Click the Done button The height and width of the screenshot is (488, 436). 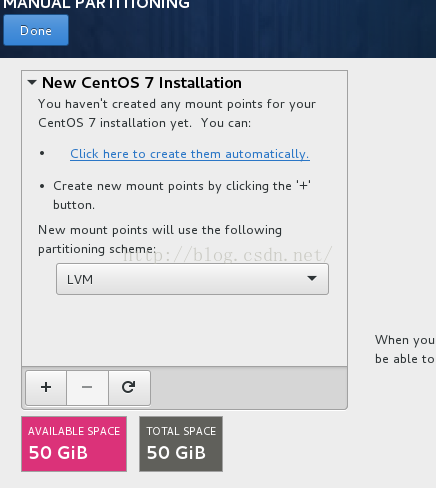tap(36, 30)
